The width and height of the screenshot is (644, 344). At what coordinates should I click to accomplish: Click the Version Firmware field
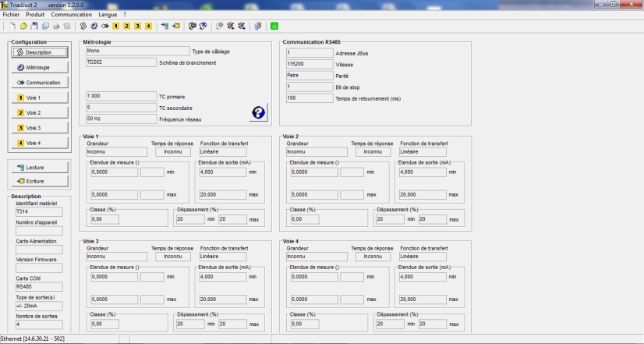tap(39, 268)
